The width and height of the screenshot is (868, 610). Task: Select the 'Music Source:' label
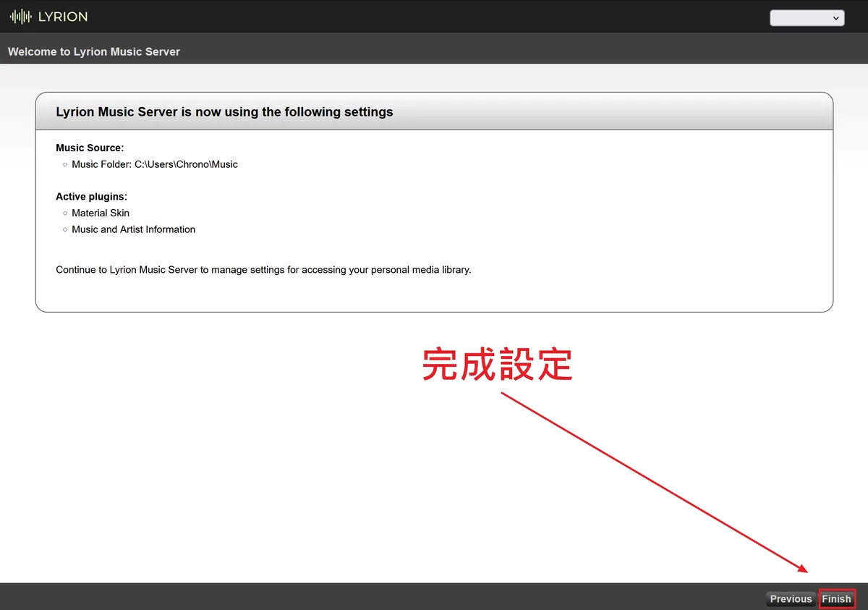(x=90, y=148)
